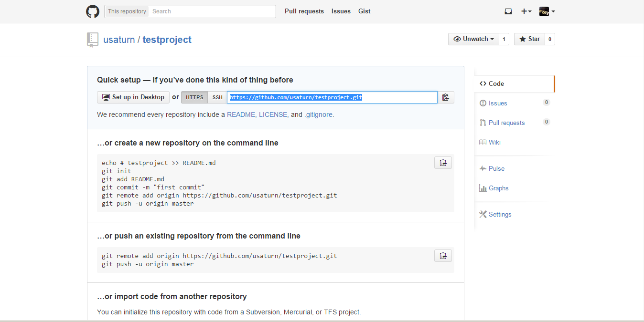Open the Wiki sidebar tab
This screenshot has height=322, width=644.
(514, 142)
